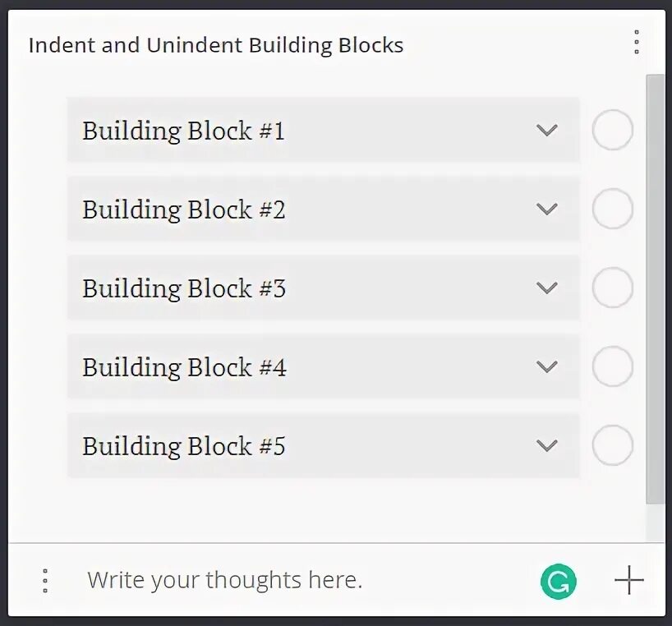Expand Building Block #2 chevron
Image resolution: width=672 pixels, height=626 pixels.
click(x=546, y=209)
